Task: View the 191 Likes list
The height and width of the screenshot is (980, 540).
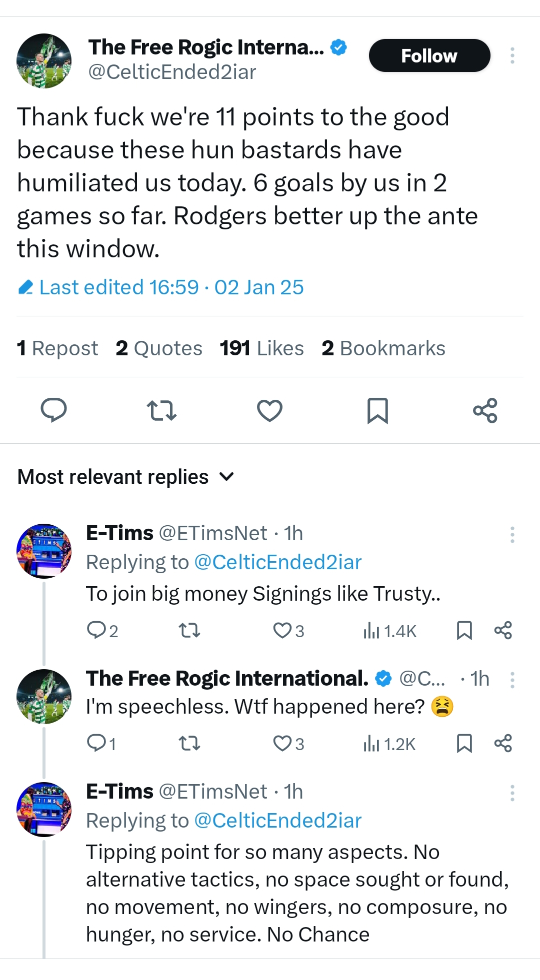Action: (261, 348)
